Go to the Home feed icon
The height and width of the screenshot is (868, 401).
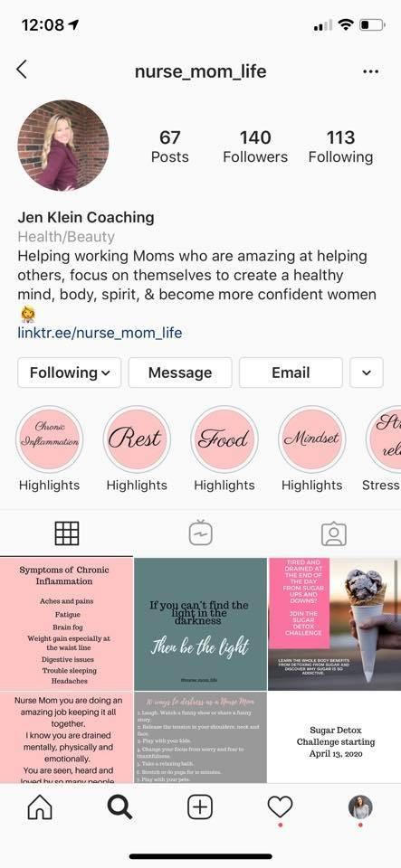(x=40, y=808)
